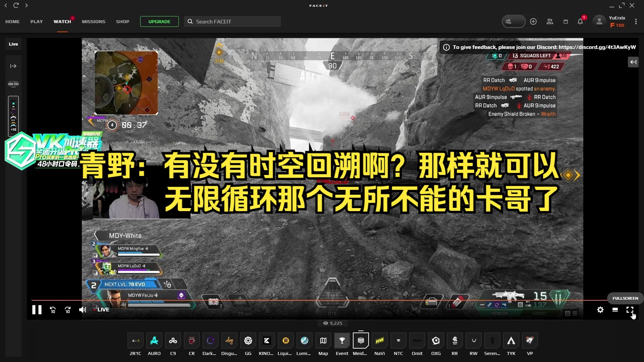This screenshot has height=362, width=644.
Task: Select the 2R1C team stream icon
Action: click(136, 341)
